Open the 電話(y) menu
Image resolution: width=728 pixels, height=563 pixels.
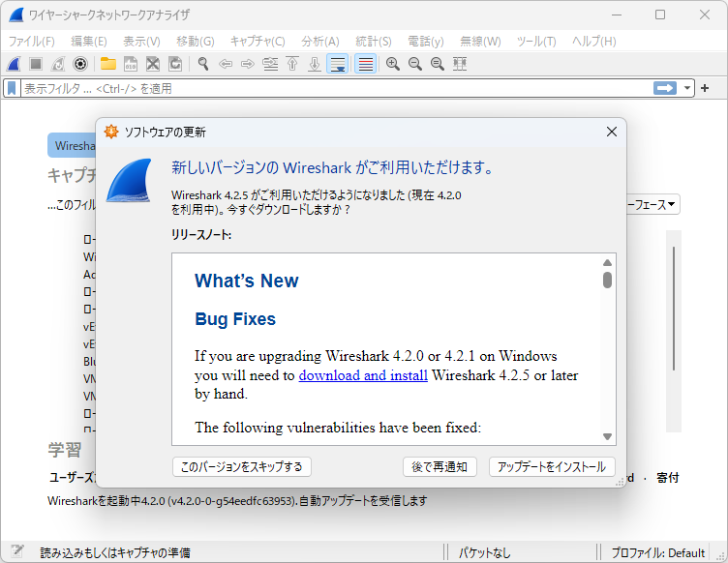click(426, 42)
